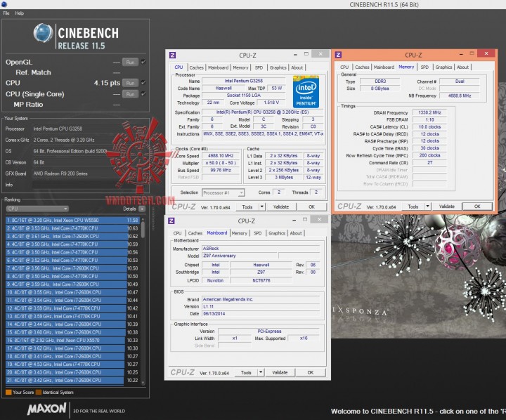Click Tools button in CPU tab window
This screenshot has height=420, width=506.
pos(247,207)
